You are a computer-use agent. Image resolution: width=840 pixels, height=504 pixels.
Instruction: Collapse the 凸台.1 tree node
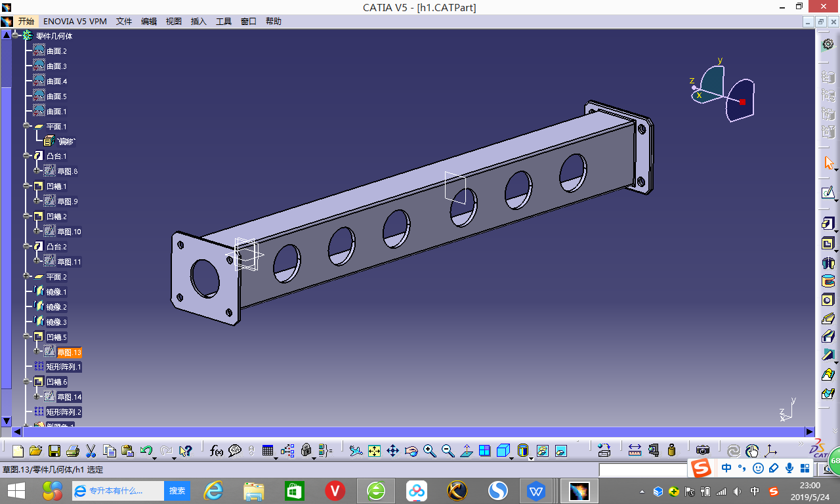point(27,156)
